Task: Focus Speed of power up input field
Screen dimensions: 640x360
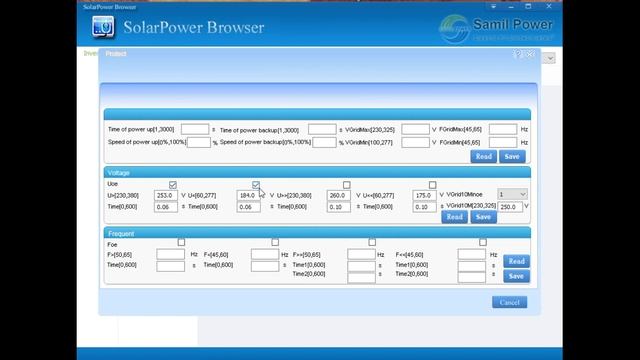Action: (199, 142)
